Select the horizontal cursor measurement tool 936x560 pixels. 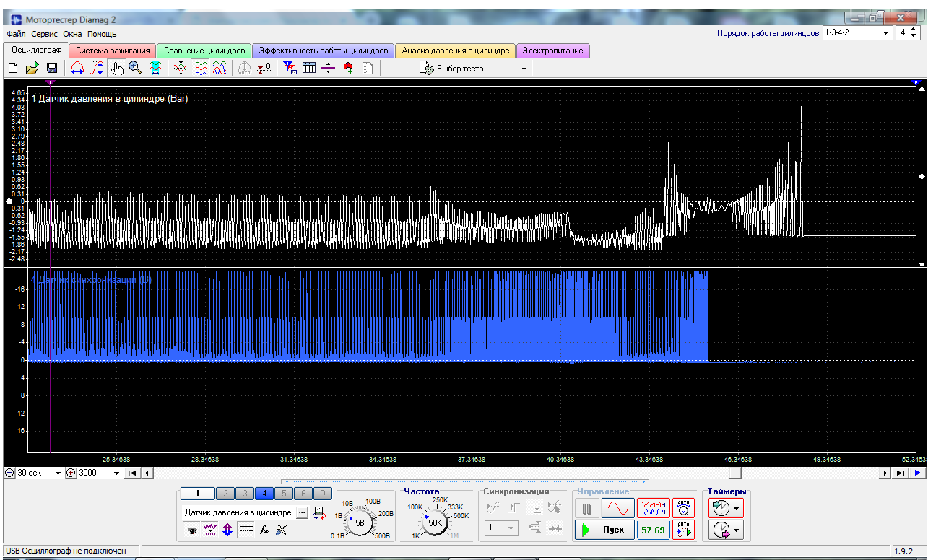(77, 68)
